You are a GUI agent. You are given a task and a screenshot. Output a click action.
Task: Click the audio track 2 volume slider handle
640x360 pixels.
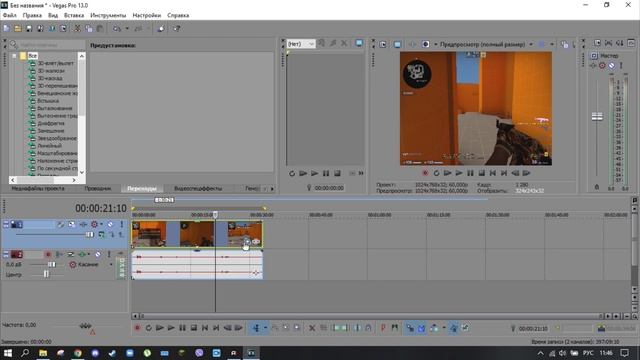(51, 264)
